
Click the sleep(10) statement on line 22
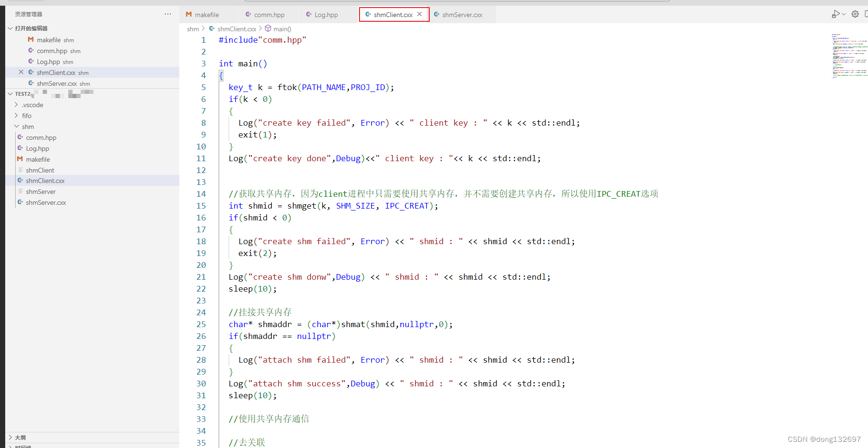(253, 289)
